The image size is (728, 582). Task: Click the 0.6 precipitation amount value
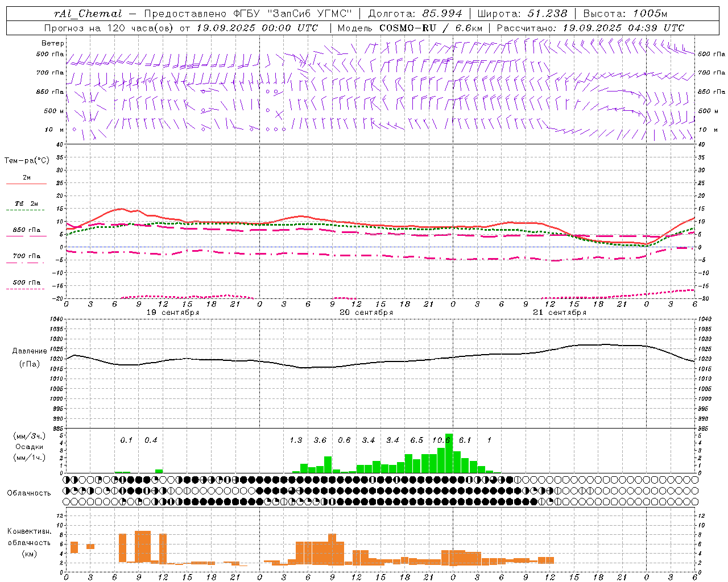tap(344, 440)
